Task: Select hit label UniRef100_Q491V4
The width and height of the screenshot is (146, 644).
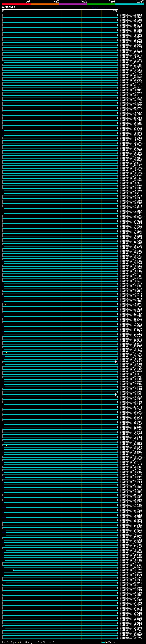Action: click(x=131, y=628)
